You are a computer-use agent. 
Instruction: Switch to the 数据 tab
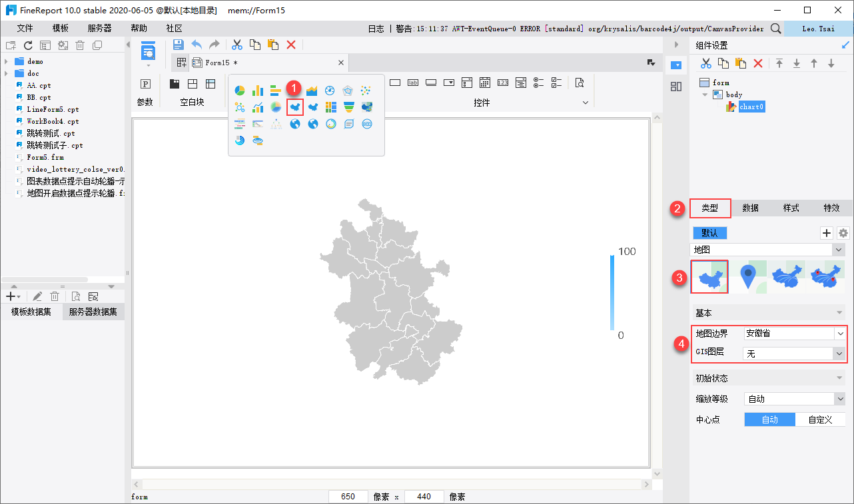click(750, 208)
